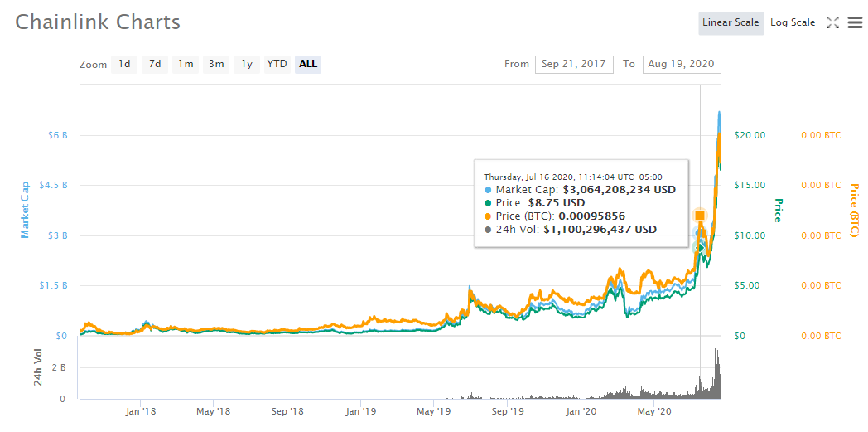This screenshot has width=868, height=432.
Task: Click the May '18 date label
Action: pos(214,411)
